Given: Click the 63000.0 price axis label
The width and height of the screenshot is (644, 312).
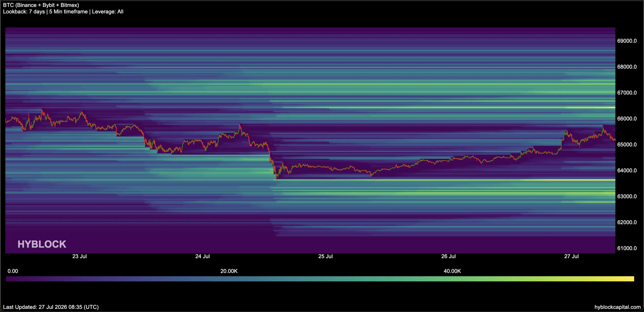Looking at the screenshot, I should 627,196.
